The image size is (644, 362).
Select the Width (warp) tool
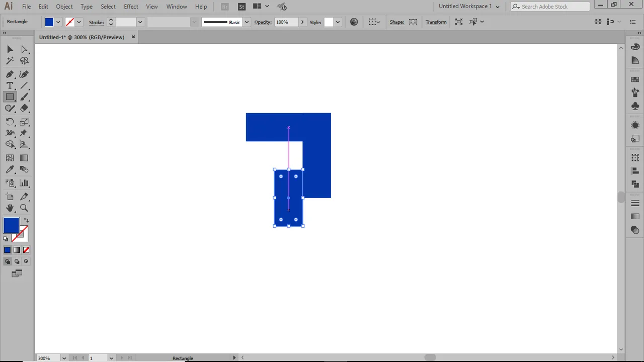pyautogui.click(x=10, y=133)
